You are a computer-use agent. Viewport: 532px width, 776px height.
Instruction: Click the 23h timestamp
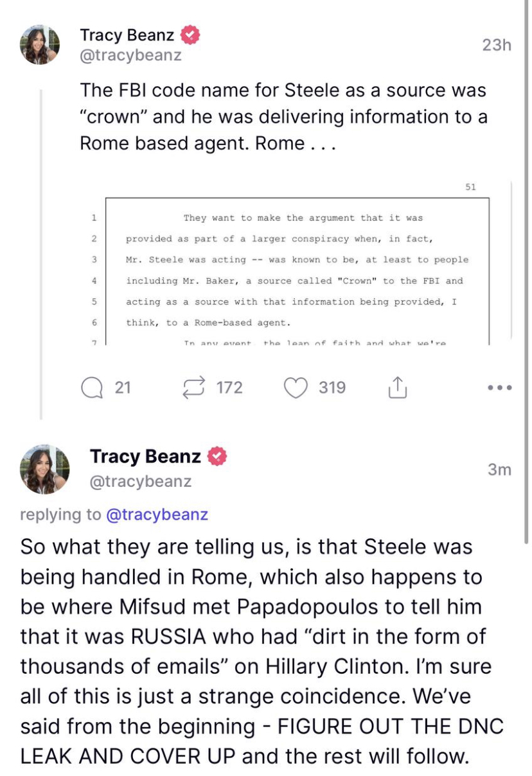coord(496,45)
